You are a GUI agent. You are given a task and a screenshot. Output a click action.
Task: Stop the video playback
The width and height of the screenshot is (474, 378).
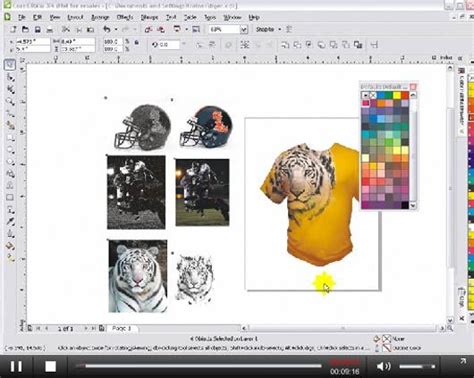point(50,366)
